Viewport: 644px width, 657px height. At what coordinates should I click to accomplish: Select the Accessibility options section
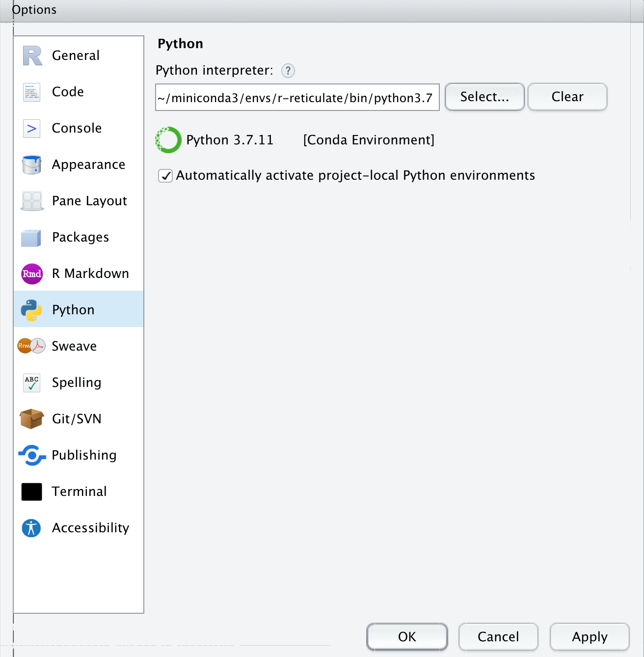click(x=79, y=528)
